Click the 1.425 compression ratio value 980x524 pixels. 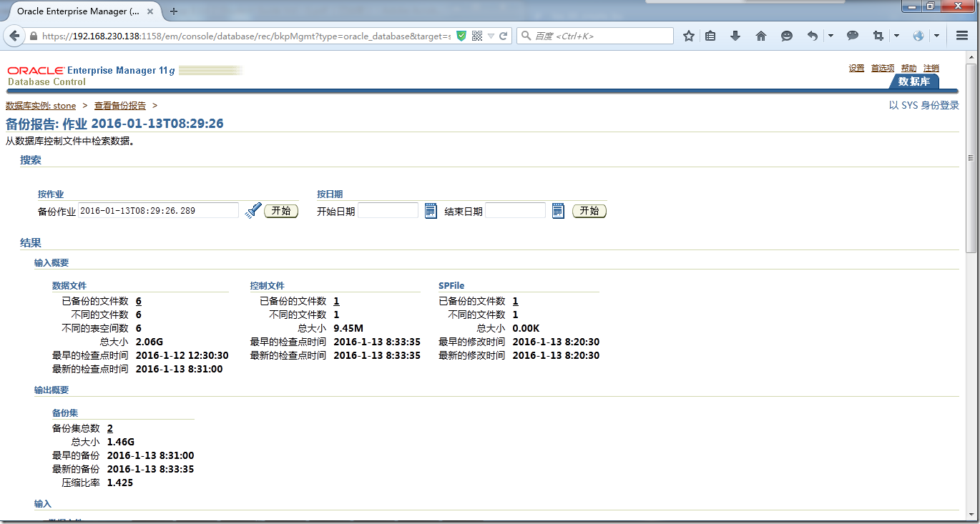(119, 483)
